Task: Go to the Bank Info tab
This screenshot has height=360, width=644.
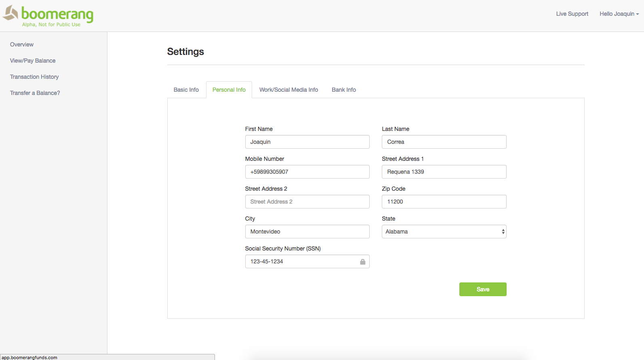Action: [344, 90]
